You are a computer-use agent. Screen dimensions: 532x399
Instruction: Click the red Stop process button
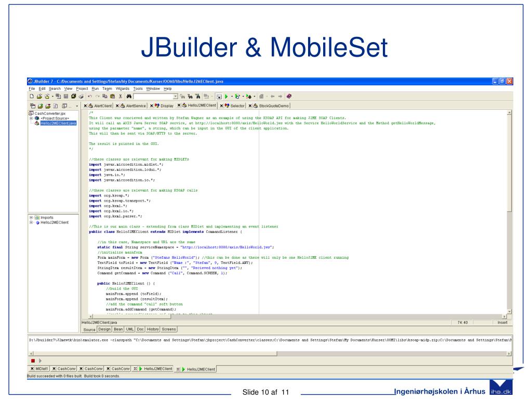(x=33, y=361)
